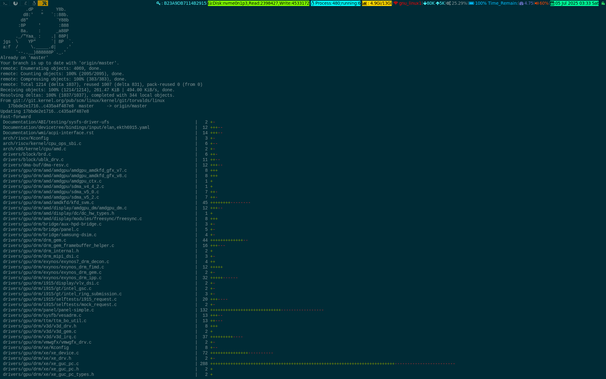Select the second workspace icon in bar
606x379 pixels.
(15, 3)
